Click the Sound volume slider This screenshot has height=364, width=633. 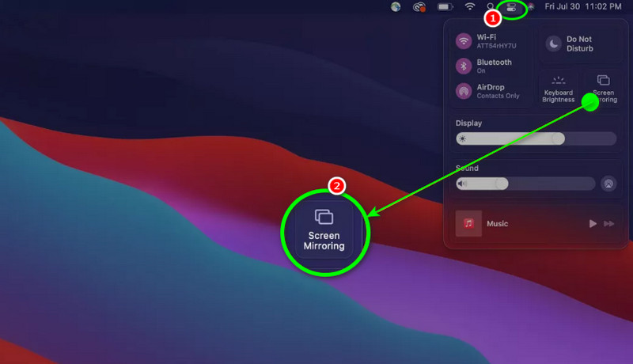tap(525, 184)
